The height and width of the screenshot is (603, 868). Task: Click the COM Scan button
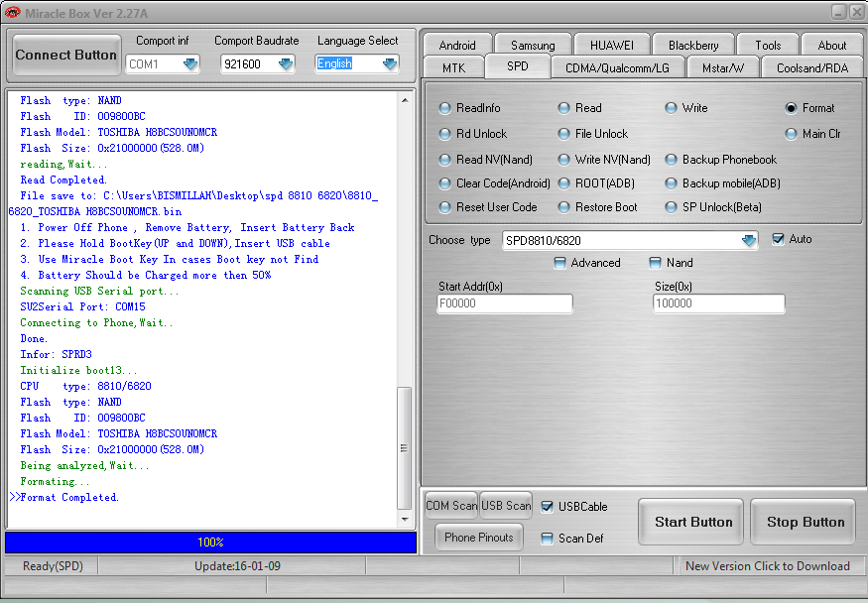coord(451,506)
